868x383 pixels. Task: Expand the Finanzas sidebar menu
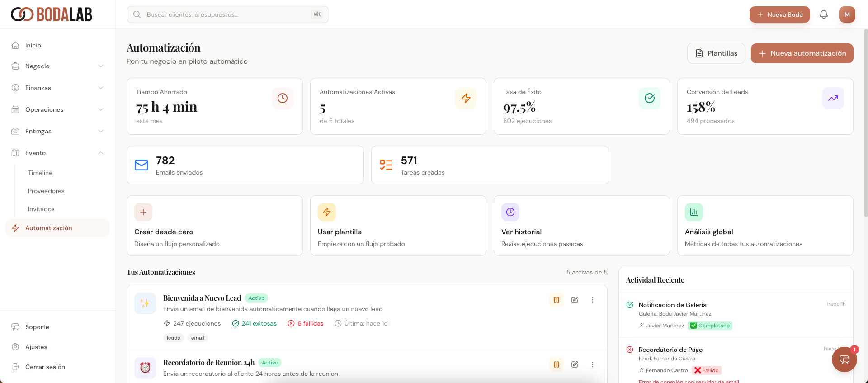pyautogui.click(x=58, y=88)
